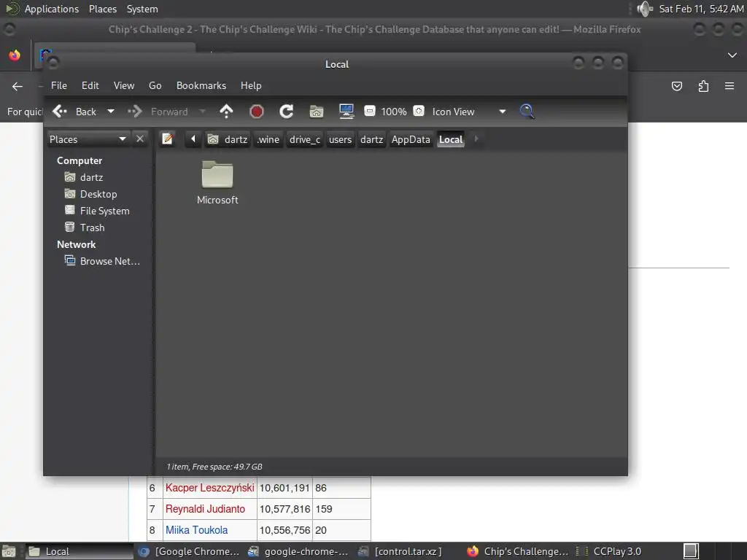Open Reynaldi Judianto link in Firefox
This screenshot has width=747, height=560.
point(205,509)
